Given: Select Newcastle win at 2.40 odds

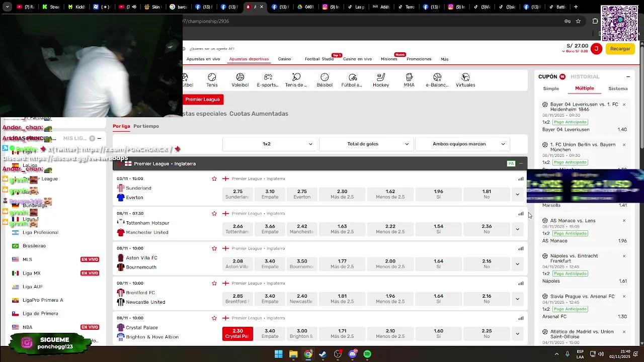Looking at the screenshot, I should 302,299.
